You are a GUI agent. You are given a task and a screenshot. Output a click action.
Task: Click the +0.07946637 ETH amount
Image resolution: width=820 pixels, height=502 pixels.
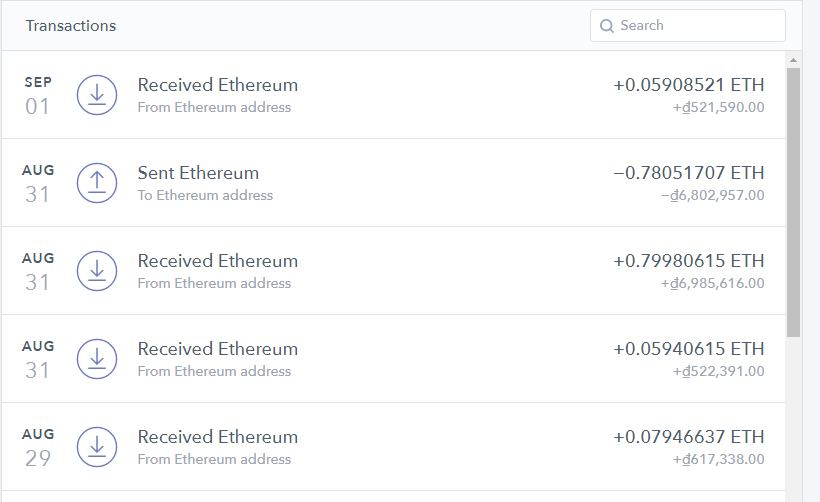pos(688,437)
